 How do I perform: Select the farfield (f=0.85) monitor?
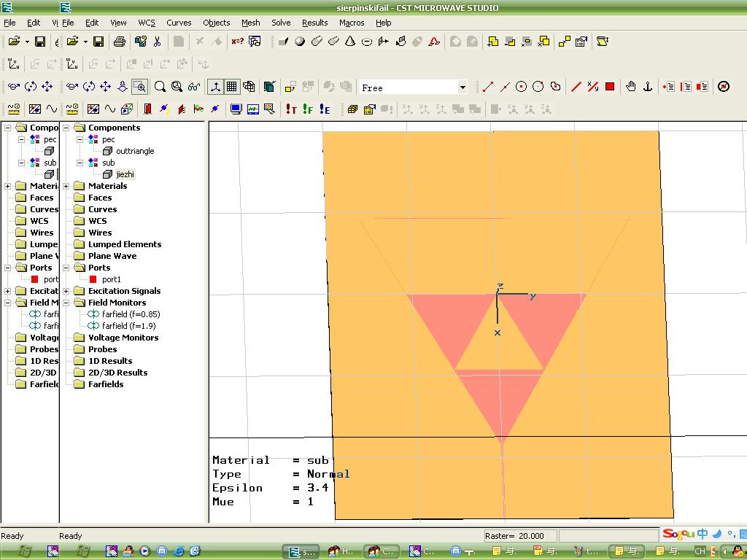coord(131,314)
